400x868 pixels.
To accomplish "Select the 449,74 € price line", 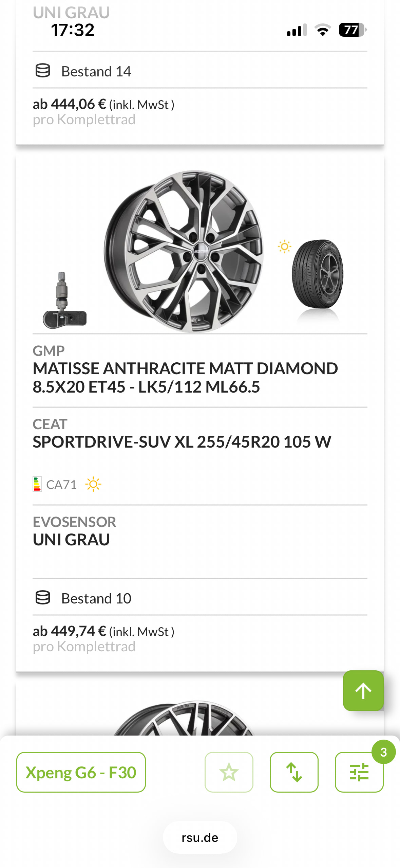I will pyautogui.click(x=103, y=631).
